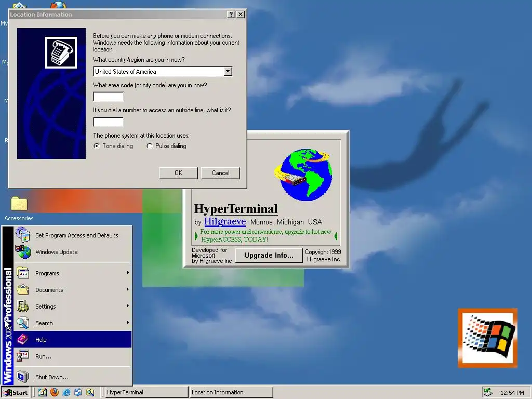Screen dimensions: 532x399
Task: Click the Settings gear icon in Start menu
Action: pos(23,307)
